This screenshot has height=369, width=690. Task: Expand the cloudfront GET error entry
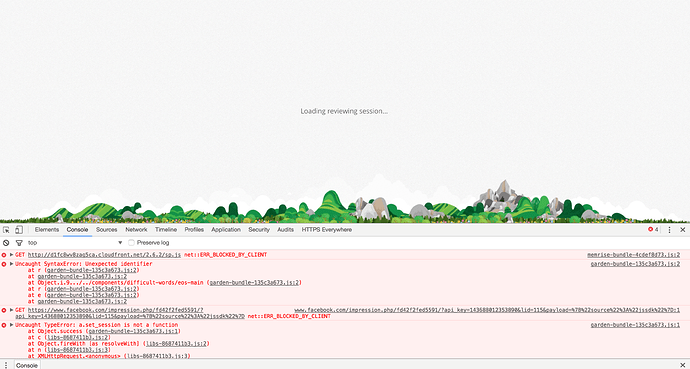pyautogui.click(x=12, y=255)
